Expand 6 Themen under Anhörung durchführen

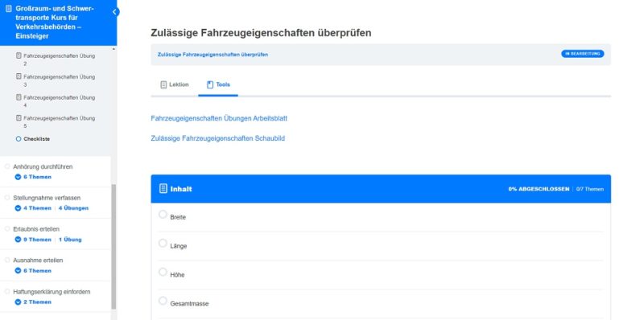[x=33, y=177]
